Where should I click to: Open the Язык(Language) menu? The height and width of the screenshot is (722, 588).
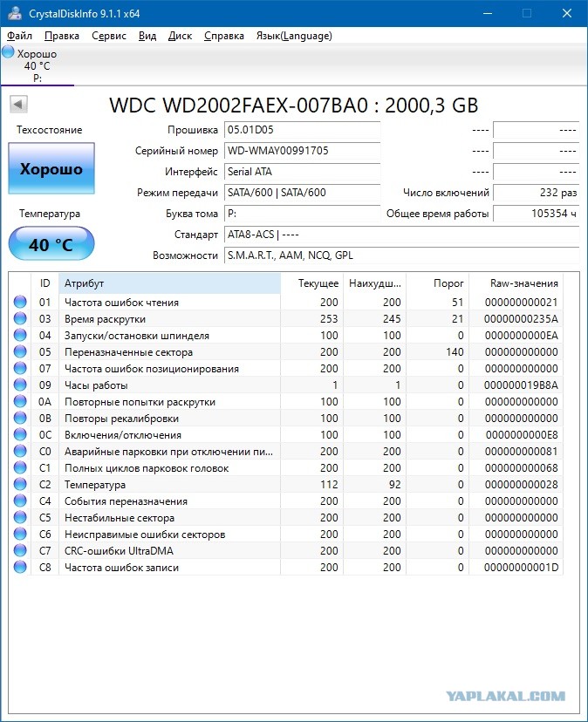294,36
